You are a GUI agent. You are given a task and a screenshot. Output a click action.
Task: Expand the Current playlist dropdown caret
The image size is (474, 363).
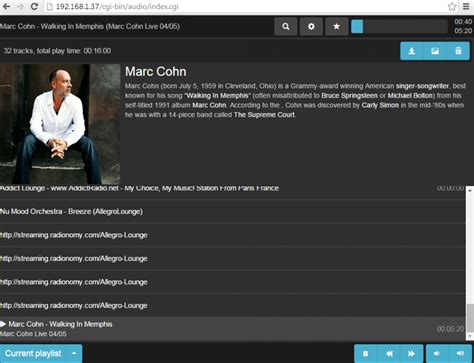(74, 354)
